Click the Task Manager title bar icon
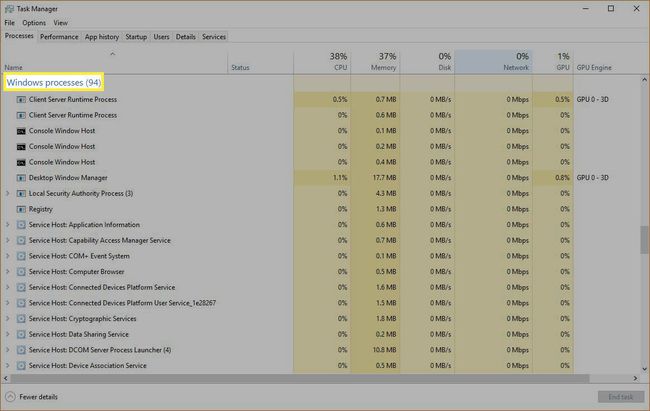Viewport: 650px width, 411px height. click(x=9, y=9)
